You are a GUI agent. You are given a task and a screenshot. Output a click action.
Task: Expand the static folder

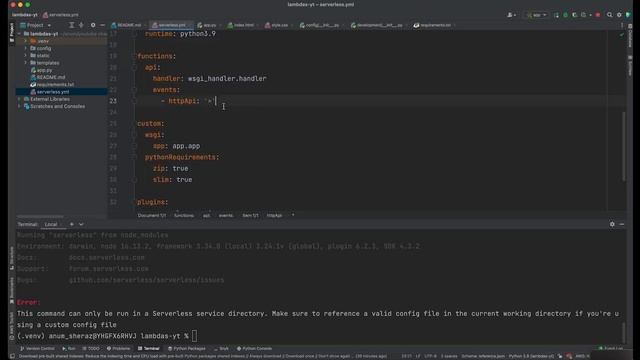click(26, 56)
